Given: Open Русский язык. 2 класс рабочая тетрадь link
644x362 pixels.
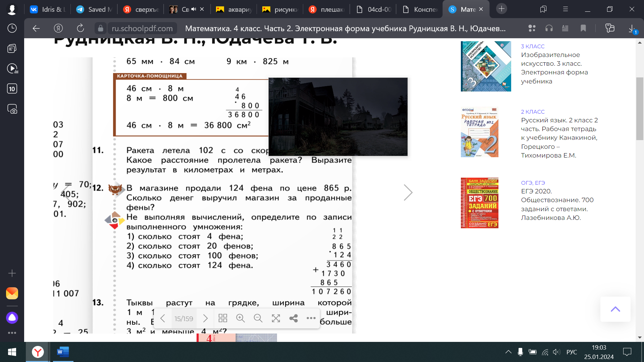Looking at the screenshot, I should [559, 138].
